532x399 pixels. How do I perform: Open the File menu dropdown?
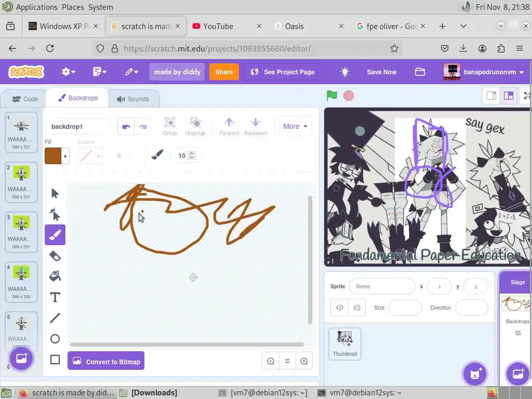(x=99, y=72)
